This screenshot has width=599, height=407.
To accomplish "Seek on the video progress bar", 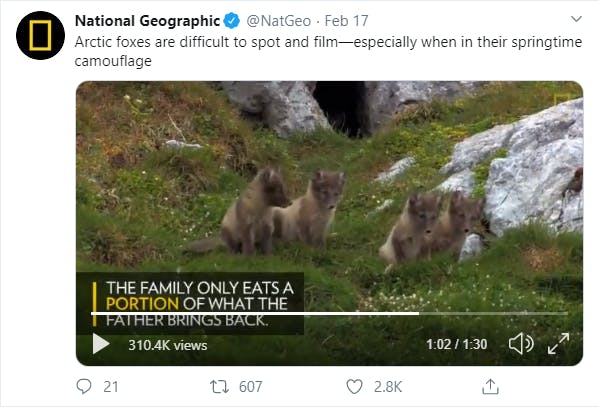I will (329, 313).
